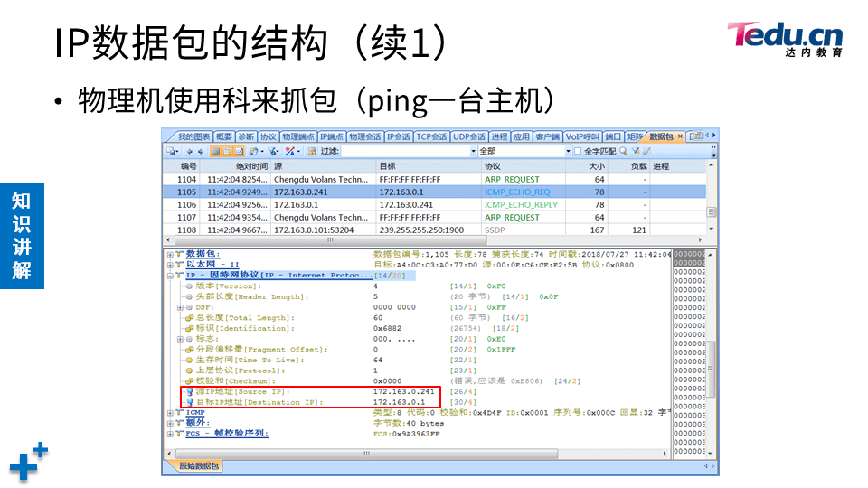Click packet list horizontal scrollbar thumb
Viewport: 868px width, 488px height.
[330, 240]
